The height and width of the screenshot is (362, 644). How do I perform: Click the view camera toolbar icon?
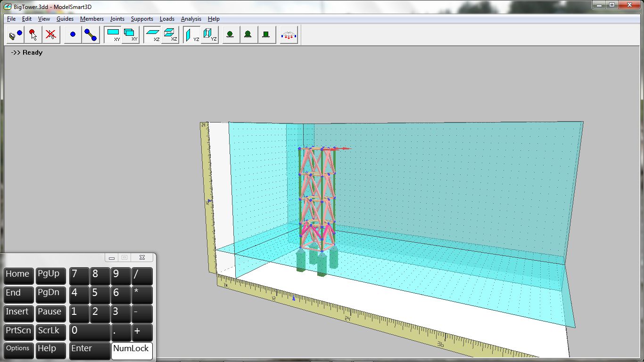[x=15, y=35]
